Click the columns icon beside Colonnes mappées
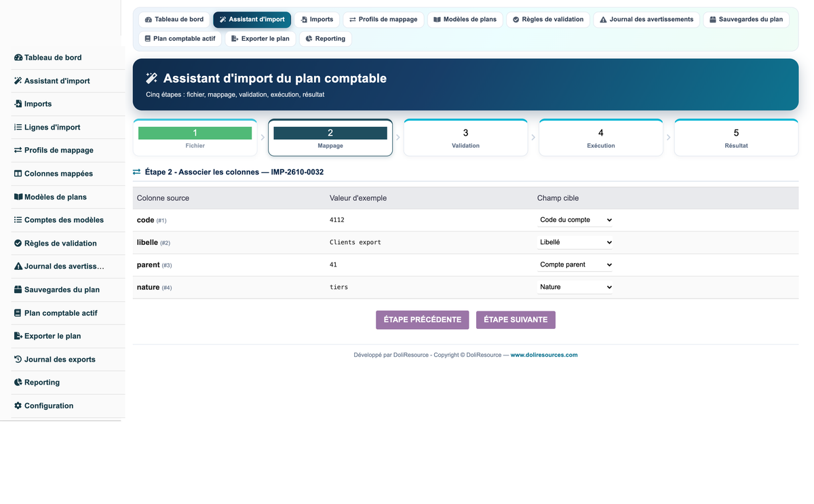This screenshot has height=504, width=814. coord(18,174)
